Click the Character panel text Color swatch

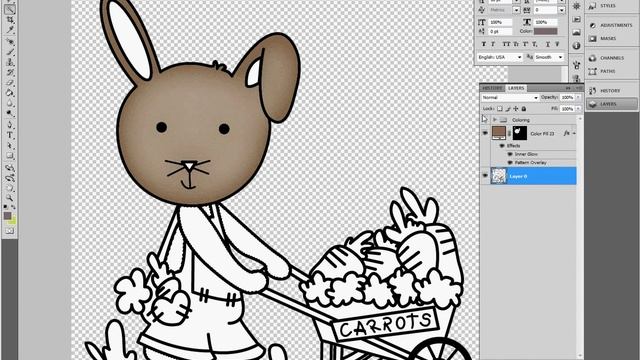(x=546, y=31)
